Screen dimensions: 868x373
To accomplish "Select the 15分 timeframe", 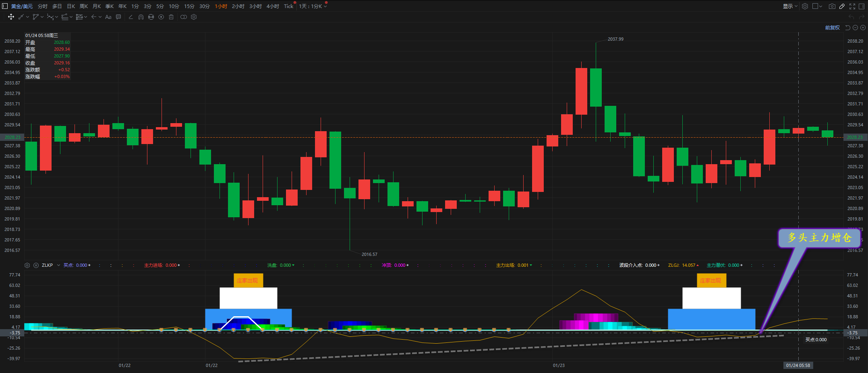I will click(189, 6).
